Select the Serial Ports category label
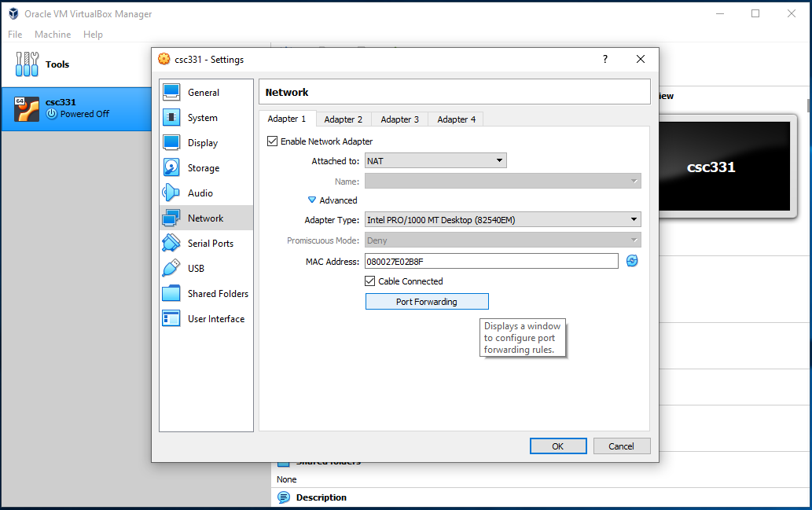 pyautogui.click(x=210, y=243)
